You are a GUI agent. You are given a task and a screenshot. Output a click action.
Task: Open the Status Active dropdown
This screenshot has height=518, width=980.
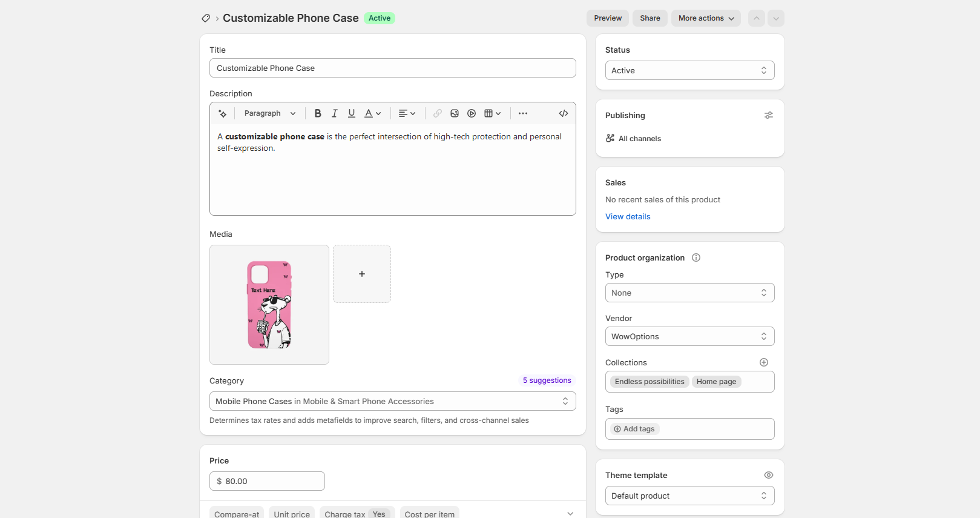690,70
